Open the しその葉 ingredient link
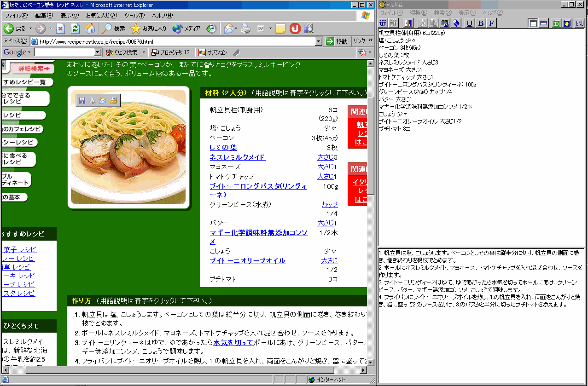Viewport: 588px width, 386px height. pyautogui.click(x=223, y=148)
